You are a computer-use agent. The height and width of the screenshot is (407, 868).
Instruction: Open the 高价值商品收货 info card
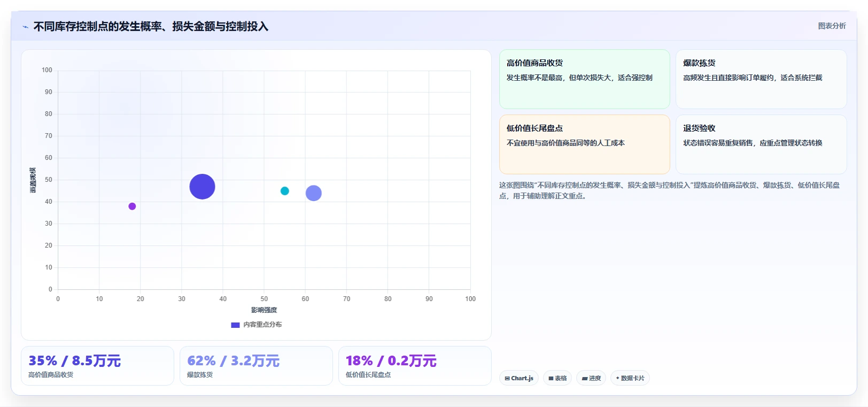[585, 79]
